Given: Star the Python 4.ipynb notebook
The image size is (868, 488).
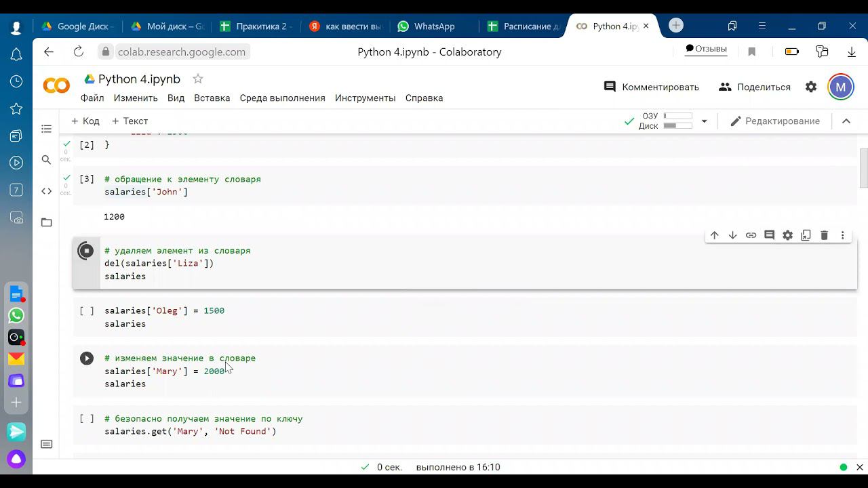Looking at the screenshot, I should [x=198, y=79].
